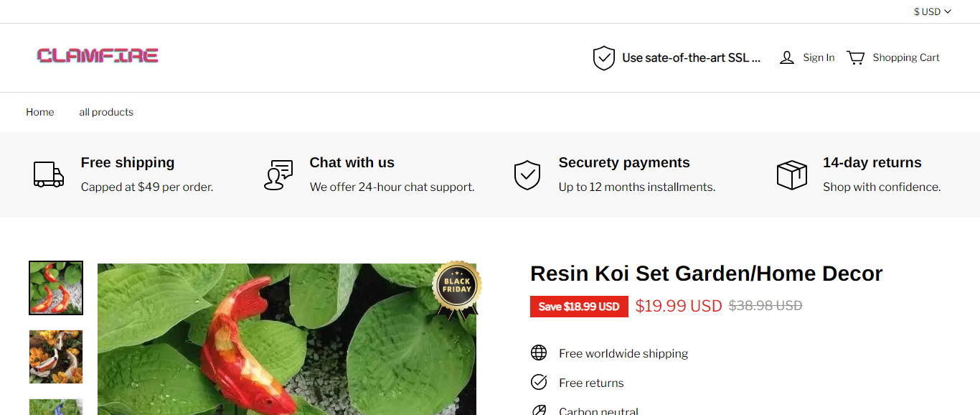The height and width of the screenshot is (415, 980).
Task: Open the Shopping Cart link
Action: 906,58
